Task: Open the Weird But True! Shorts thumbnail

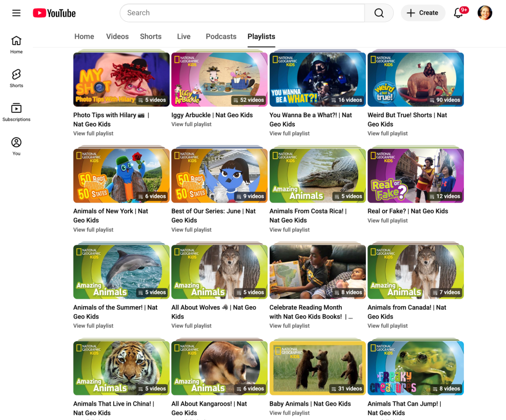Action: [415, 79]
